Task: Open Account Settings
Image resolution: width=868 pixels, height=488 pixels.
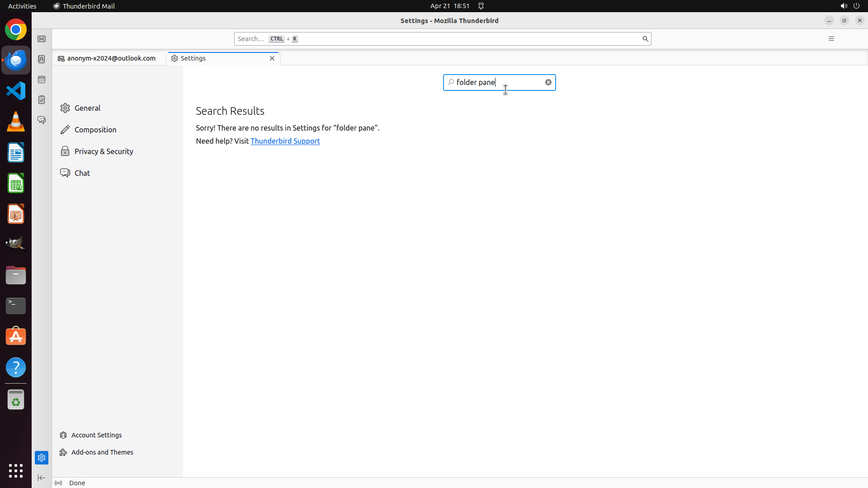Action: (x=96, y=435)
